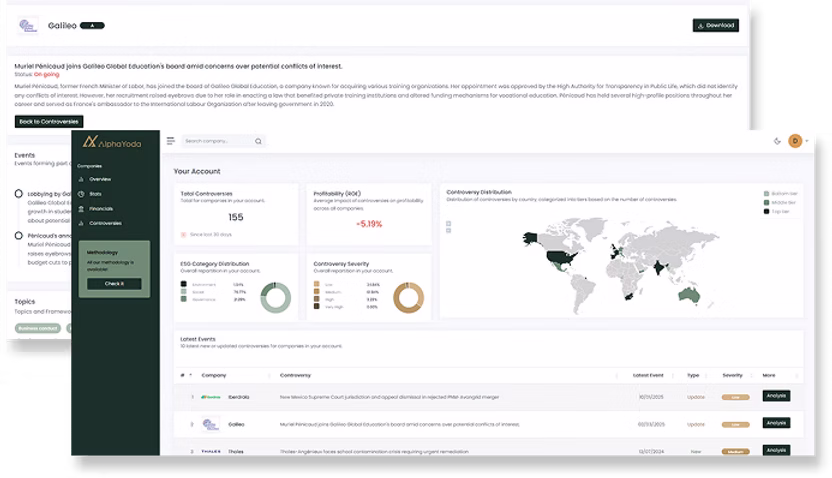The image size is (832, 478).
Task: Click Back to Controversies in Galileo window
Action: tap(49, 121)
